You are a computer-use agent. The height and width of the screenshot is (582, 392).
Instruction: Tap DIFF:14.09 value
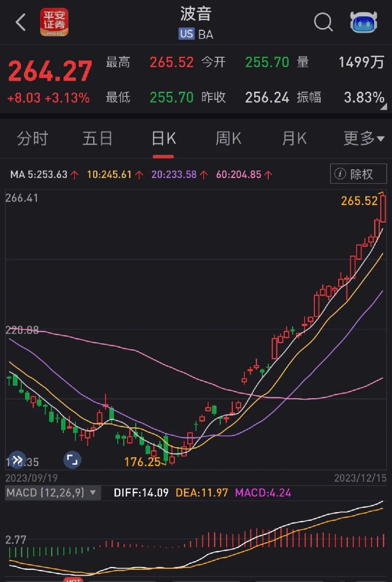(141, 493)
